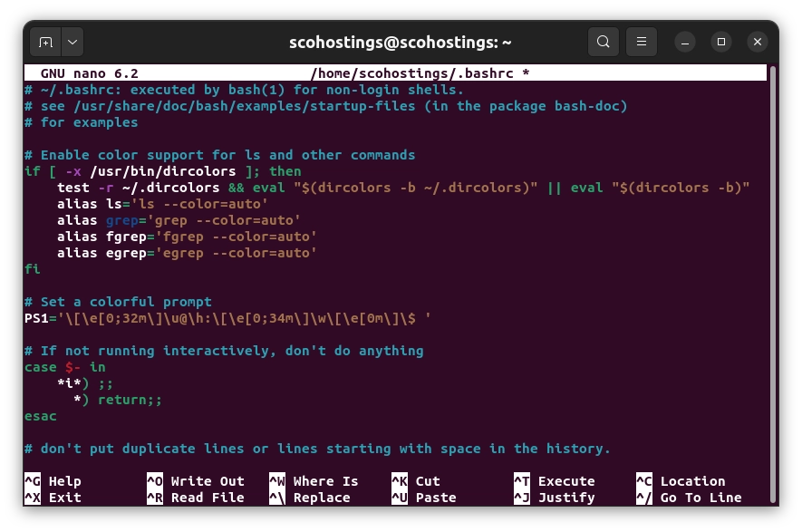Click the ^J Justify shortcut
This screenshot has width=802, height=532.
pyautogui.click(x=555, y=498)
